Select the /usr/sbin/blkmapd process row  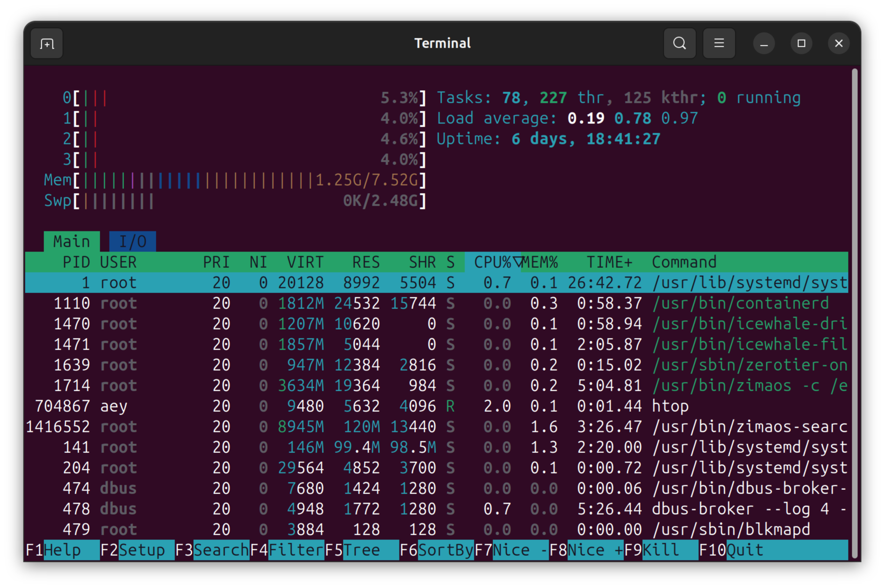(x=436, y=530)
